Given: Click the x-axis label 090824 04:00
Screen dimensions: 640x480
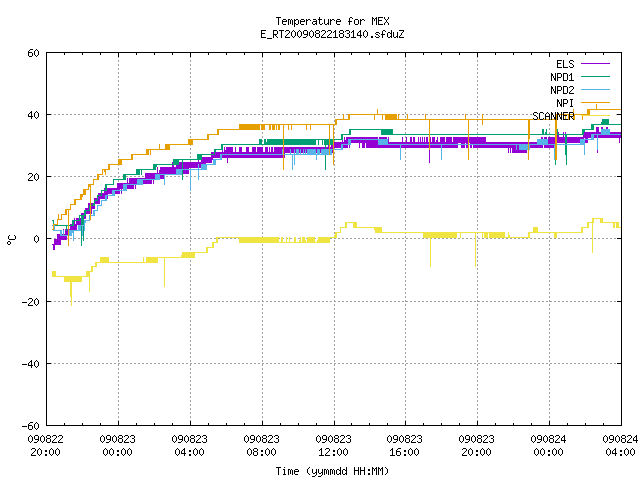Looking at the screenshot, I should point(620,446).
